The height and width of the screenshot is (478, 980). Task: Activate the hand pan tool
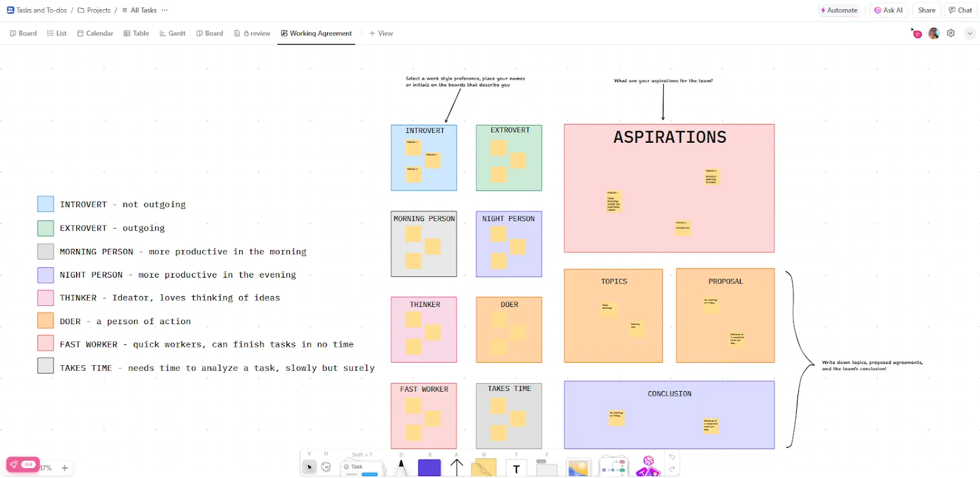pyautogui.click(x=326, y=467)
